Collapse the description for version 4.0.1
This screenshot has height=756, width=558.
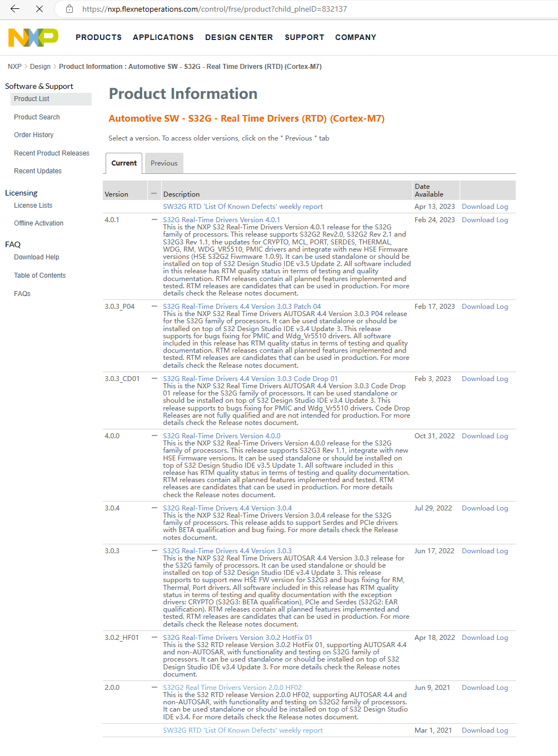[x=154, y=219]
